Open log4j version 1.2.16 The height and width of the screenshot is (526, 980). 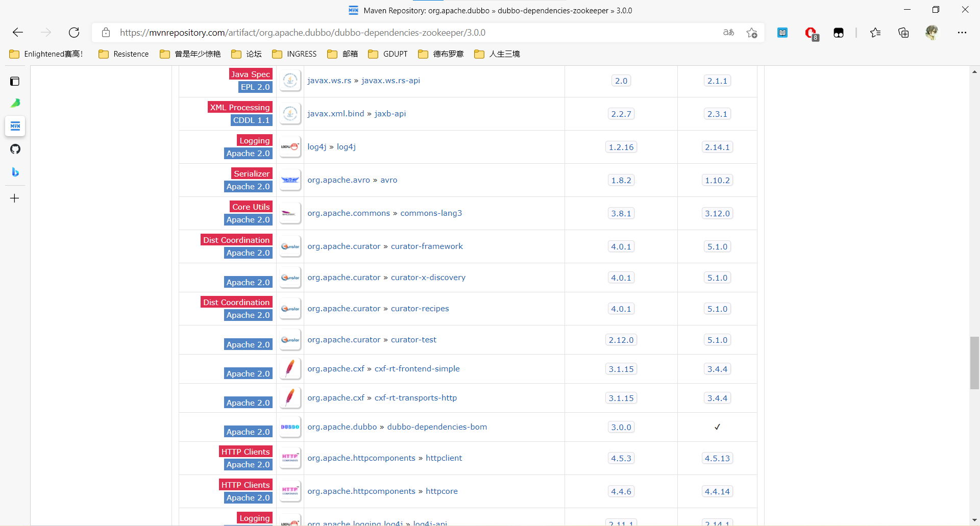(621, 147)
